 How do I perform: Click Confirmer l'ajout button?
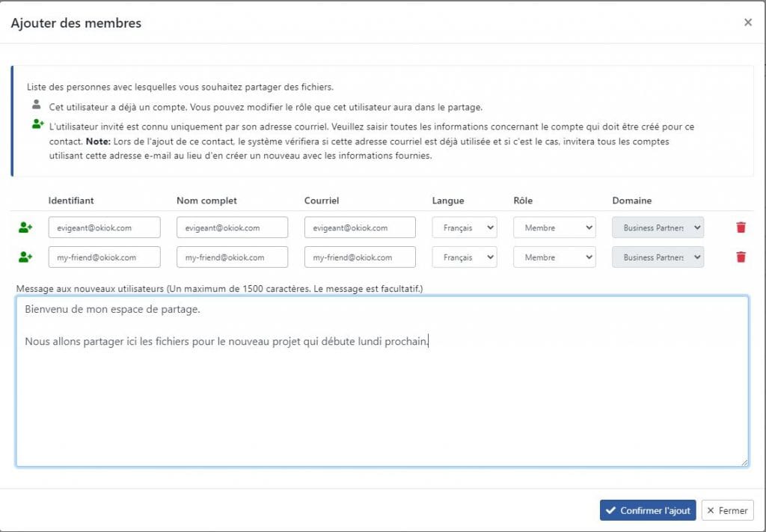pos(648,510)
